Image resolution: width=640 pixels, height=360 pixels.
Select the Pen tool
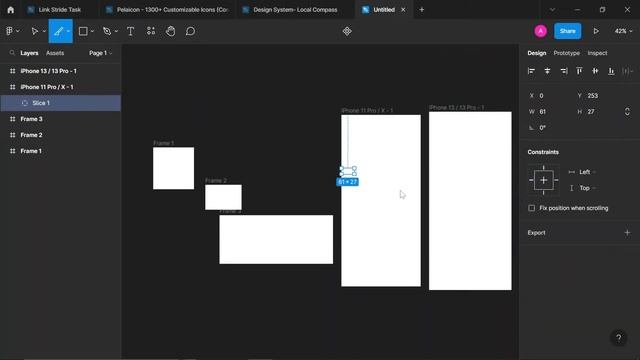107,31
